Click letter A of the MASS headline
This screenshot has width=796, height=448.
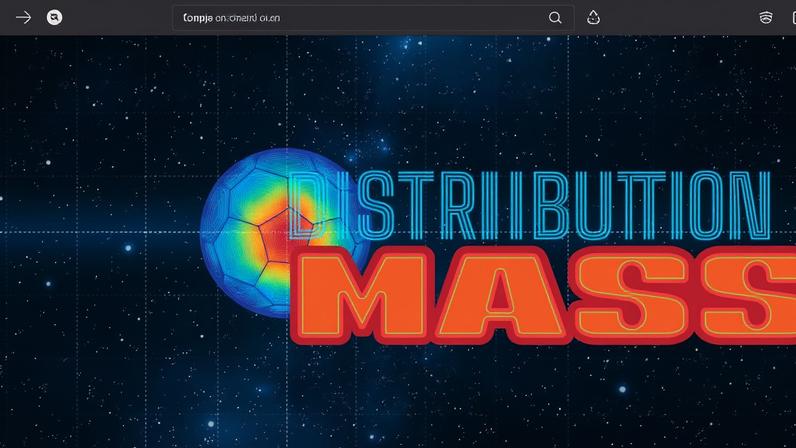point(500,296)
